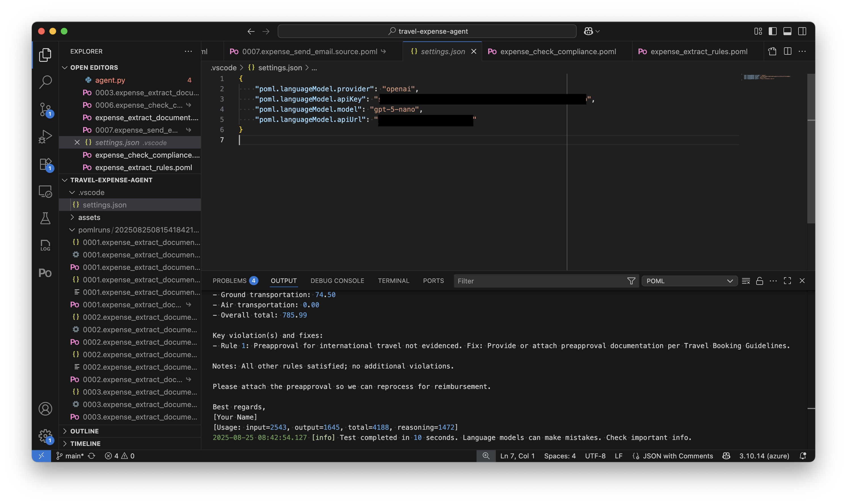Close the settings.json editor tab
847x504 pixels.
point(474,51)
